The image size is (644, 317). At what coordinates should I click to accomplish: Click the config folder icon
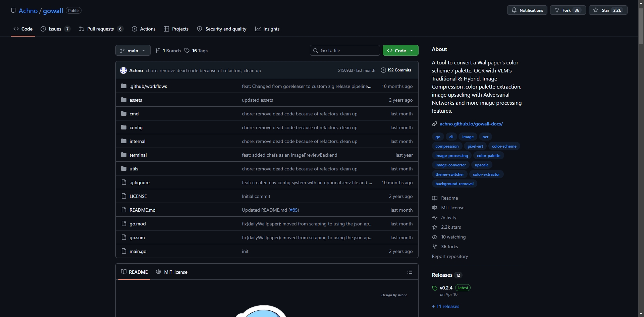point(124,127)
